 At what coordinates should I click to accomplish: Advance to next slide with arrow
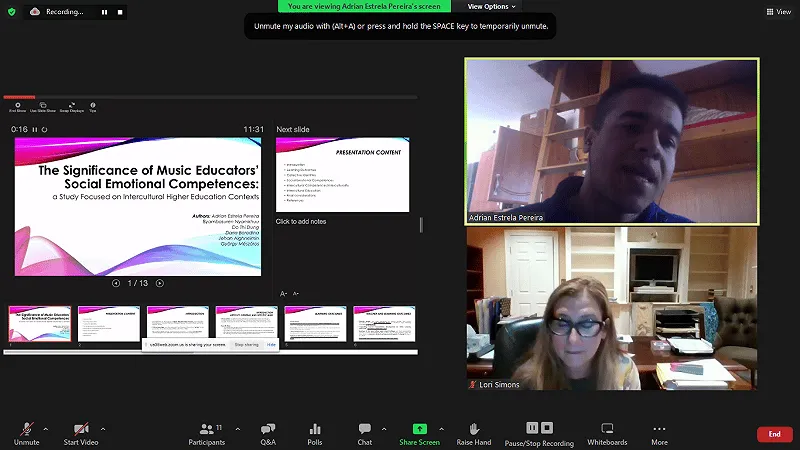point(160,283)
